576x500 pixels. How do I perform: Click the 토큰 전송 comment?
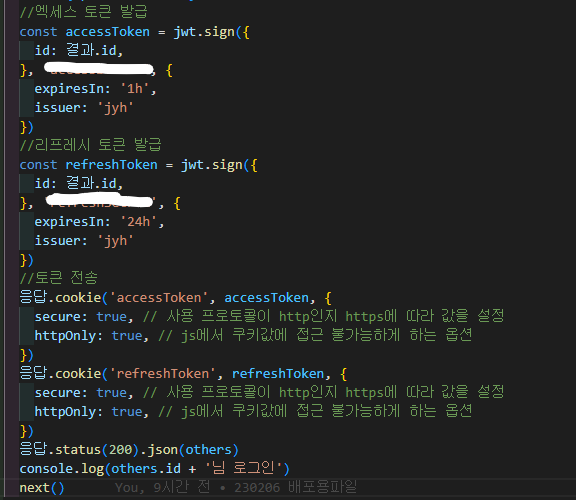pos(59,278)
